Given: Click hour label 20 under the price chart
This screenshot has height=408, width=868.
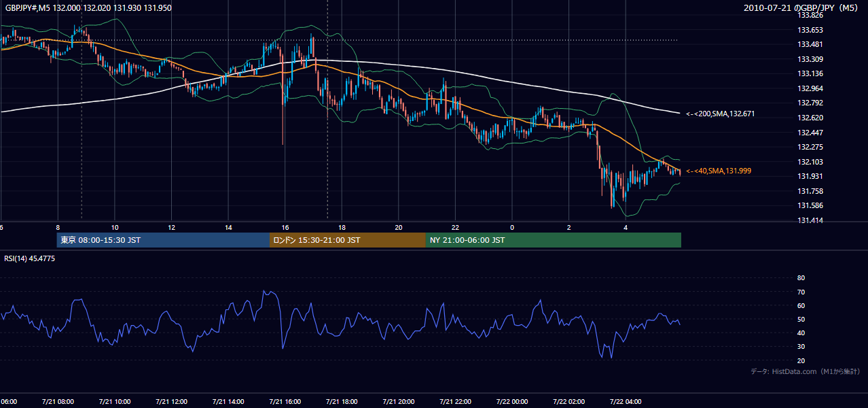Looking at the screenshot, I should click(x=398, y=227).
